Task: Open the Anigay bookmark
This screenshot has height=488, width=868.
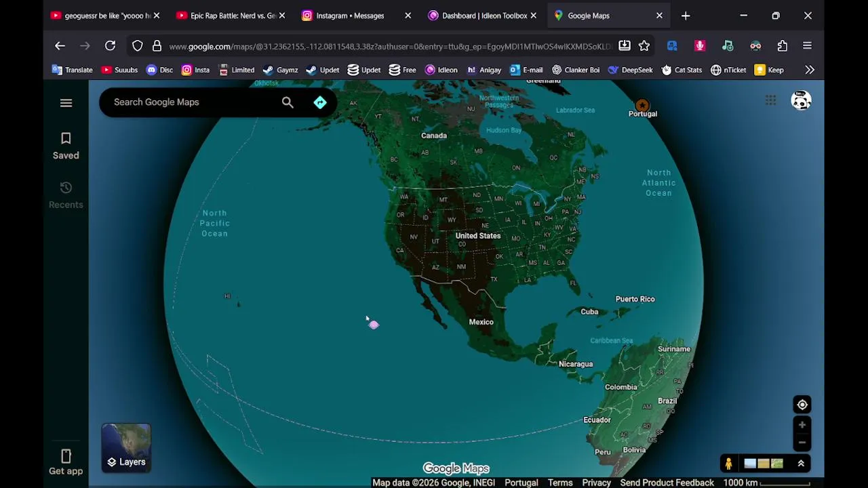Action: click(x=484, y=70)
